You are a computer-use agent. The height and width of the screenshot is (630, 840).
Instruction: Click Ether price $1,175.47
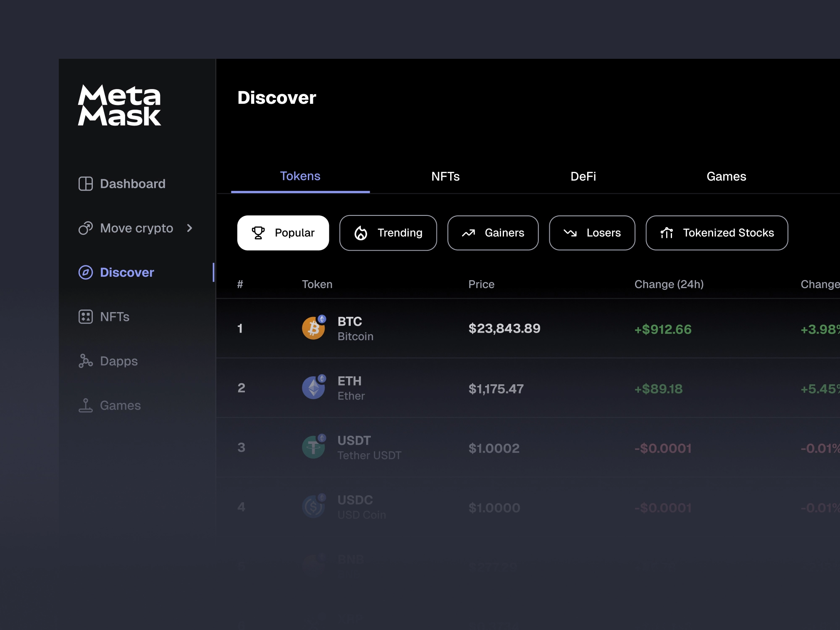pyautogui.click(x=496, y=388)
